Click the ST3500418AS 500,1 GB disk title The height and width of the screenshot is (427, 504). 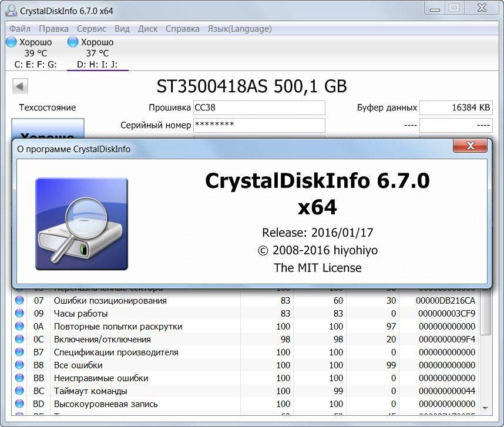(x=251, y=86)
